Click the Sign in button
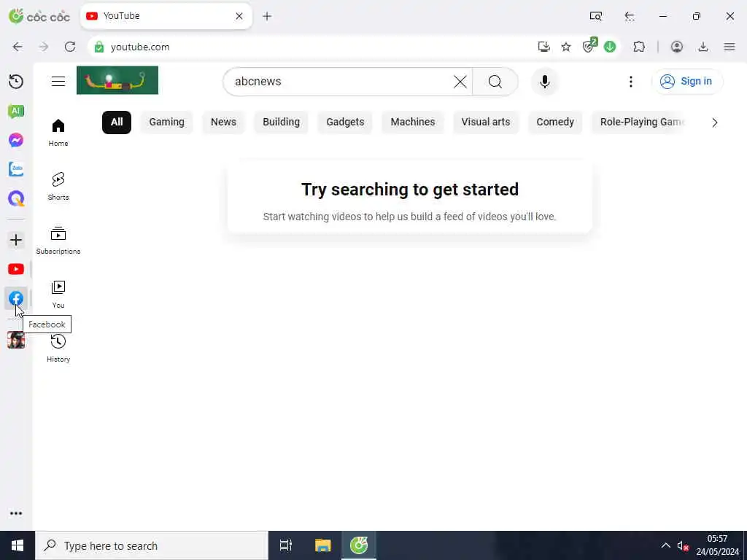The image size is (747, 560). [687, 82]
